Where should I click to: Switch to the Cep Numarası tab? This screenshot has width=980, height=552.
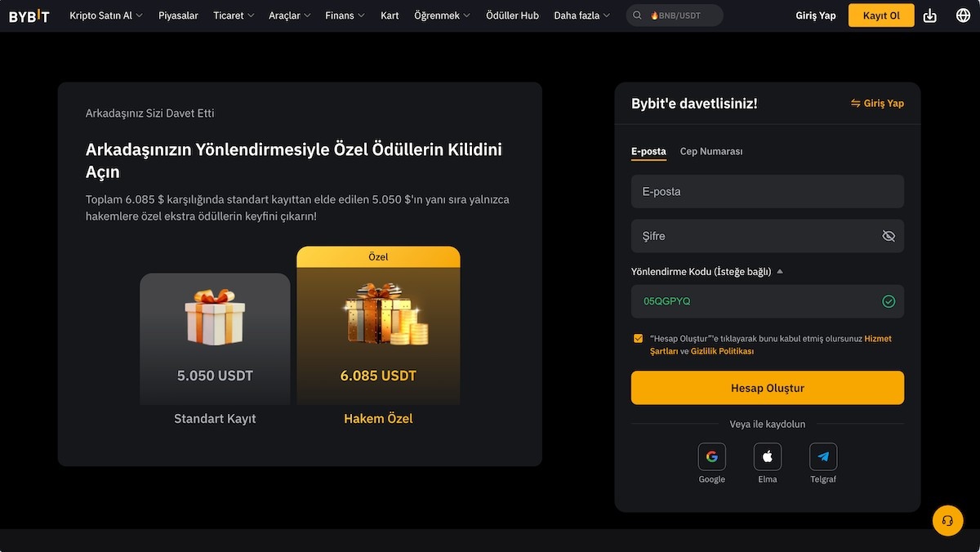click(x=710, y=151)
